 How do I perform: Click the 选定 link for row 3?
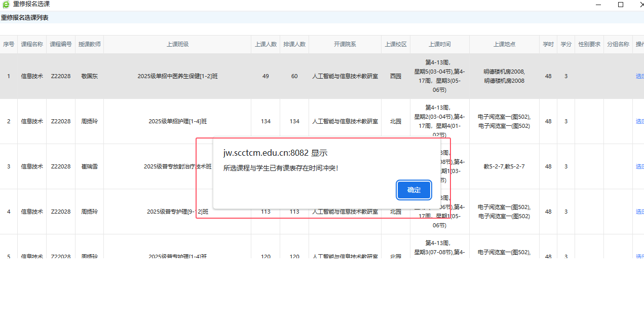point(639,166)
